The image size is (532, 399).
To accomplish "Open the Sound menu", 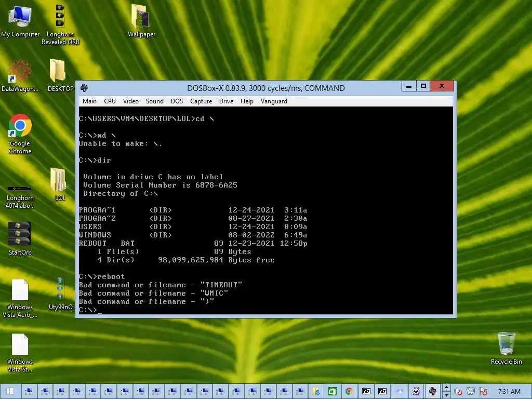I will (154, 101).
